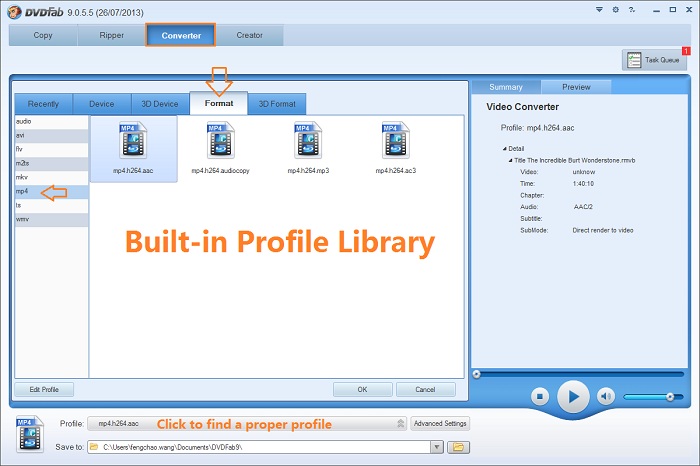
Task: Open the 3D Device tab
Action: click(x=160, y=104)
